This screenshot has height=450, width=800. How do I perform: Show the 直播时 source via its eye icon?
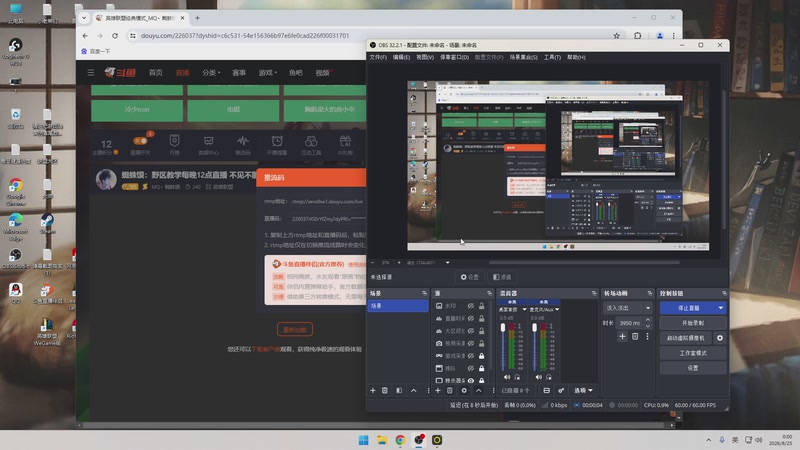470,318
